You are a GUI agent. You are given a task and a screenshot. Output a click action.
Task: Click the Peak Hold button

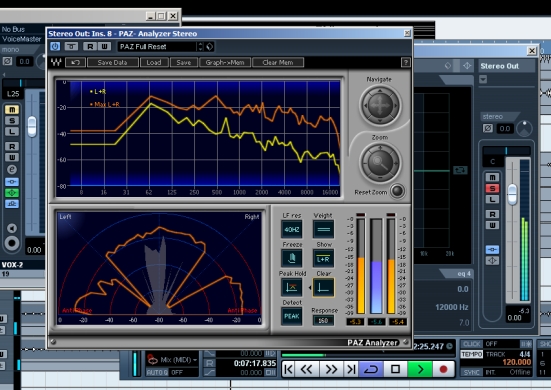coord(292,287)
